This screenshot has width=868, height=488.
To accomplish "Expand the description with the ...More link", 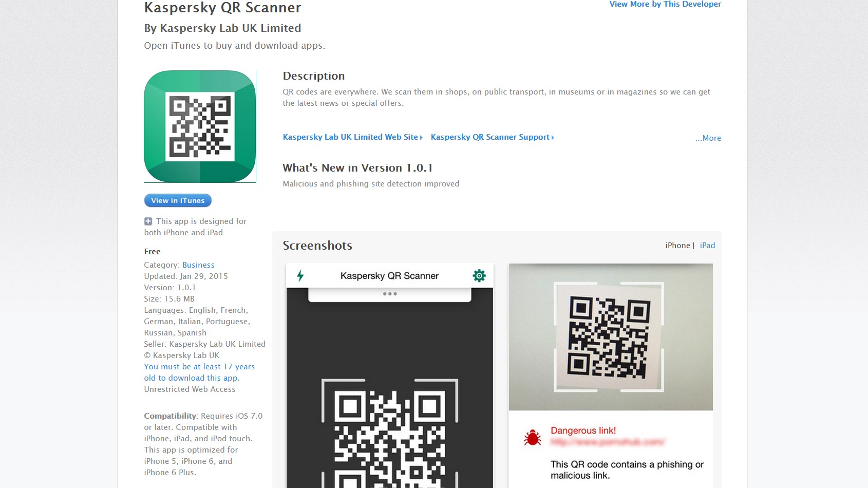I will [708, 138].
